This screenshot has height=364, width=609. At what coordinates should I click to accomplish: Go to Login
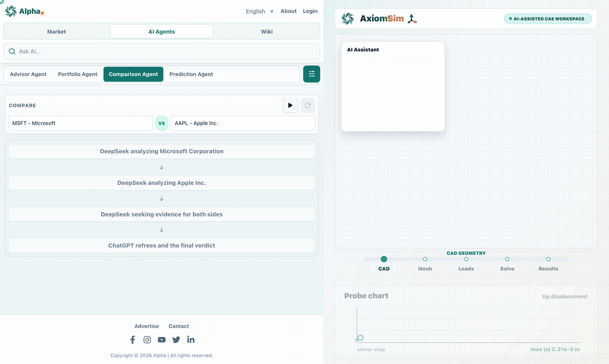[x=310, y=11]
